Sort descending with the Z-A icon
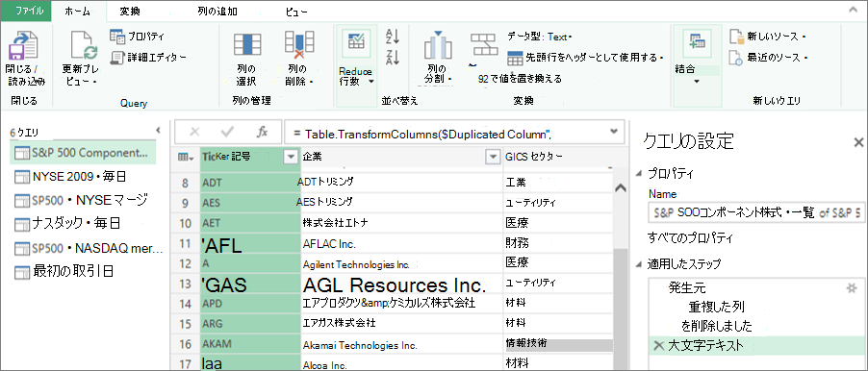Screen dimensions: 868x371 click(393, 57)
